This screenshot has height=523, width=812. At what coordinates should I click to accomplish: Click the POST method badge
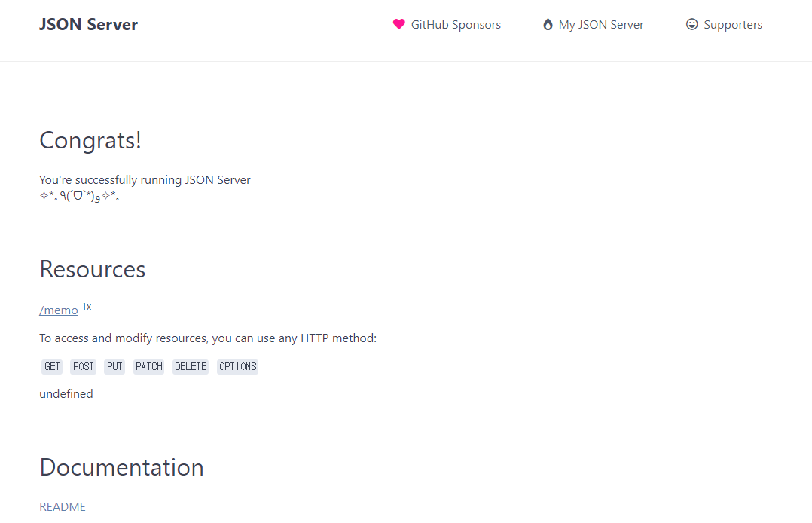pos(84,366)
